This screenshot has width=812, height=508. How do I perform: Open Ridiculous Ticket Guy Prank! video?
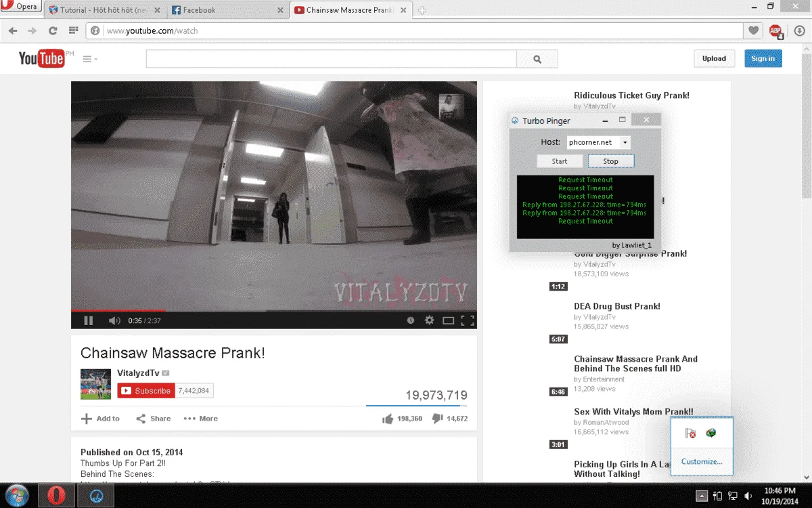click(631, 96)
